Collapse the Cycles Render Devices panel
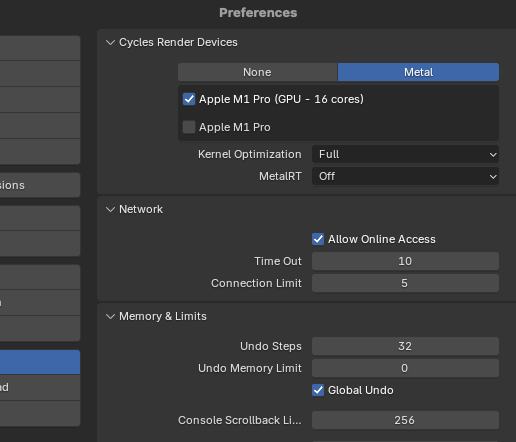 point(110,42)
